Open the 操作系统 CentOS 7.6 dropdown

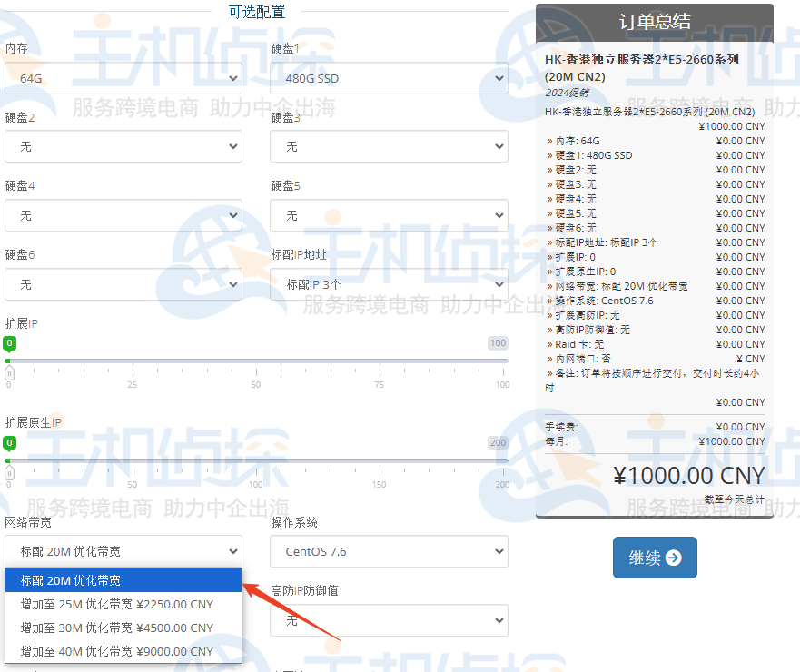click(389, 551)
